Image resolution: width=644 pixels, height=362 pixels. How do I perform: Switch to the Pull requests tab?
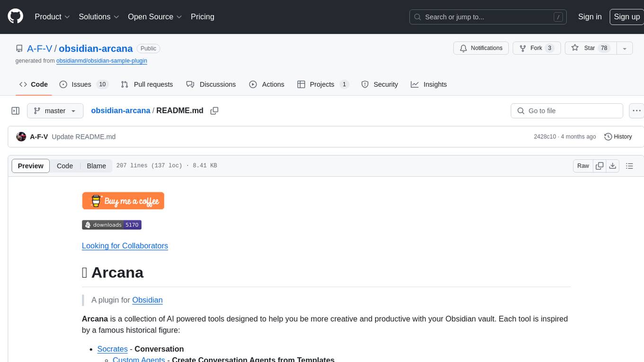(x=147, y=84)
